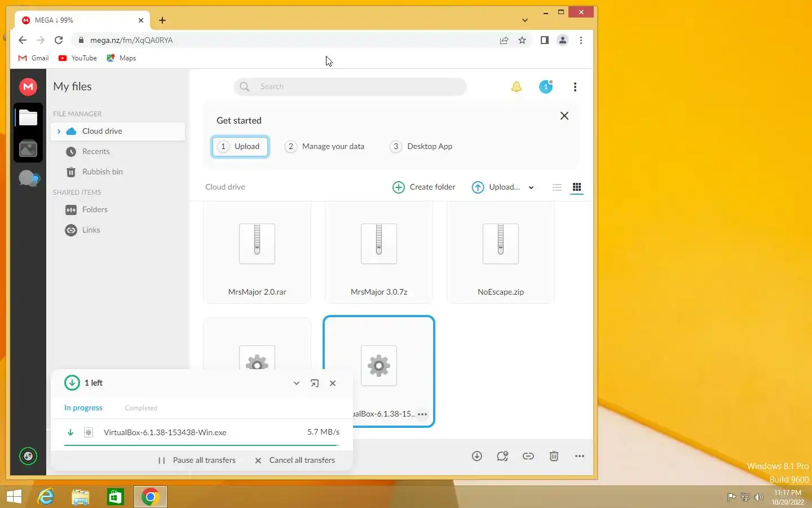The width and height of the screenshot is (812, 508).
Task: Open a new Chrome tab
Action: pyautogui.click(x=162, y=20)
